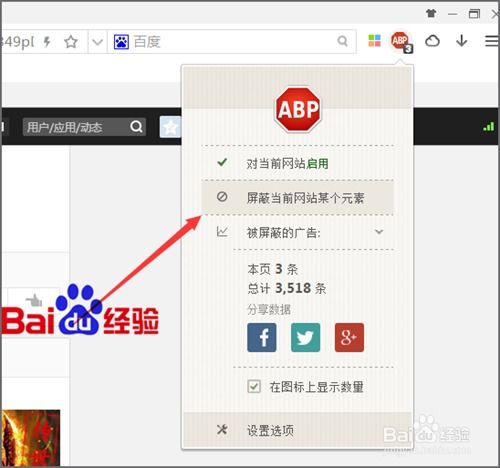
Task: Toggle 在图标上显示数量 checkbox
Action: (x=254, y=387)
